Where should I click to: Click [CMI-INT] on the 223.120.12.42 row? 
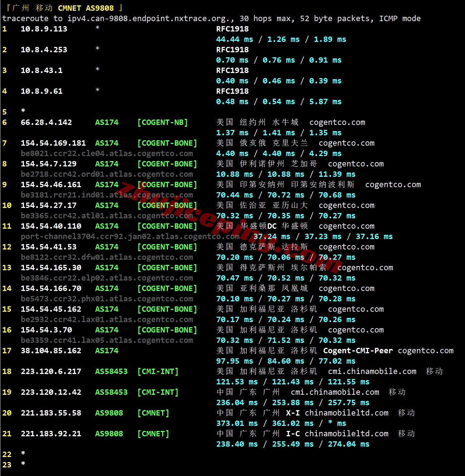tap(158, 392)
